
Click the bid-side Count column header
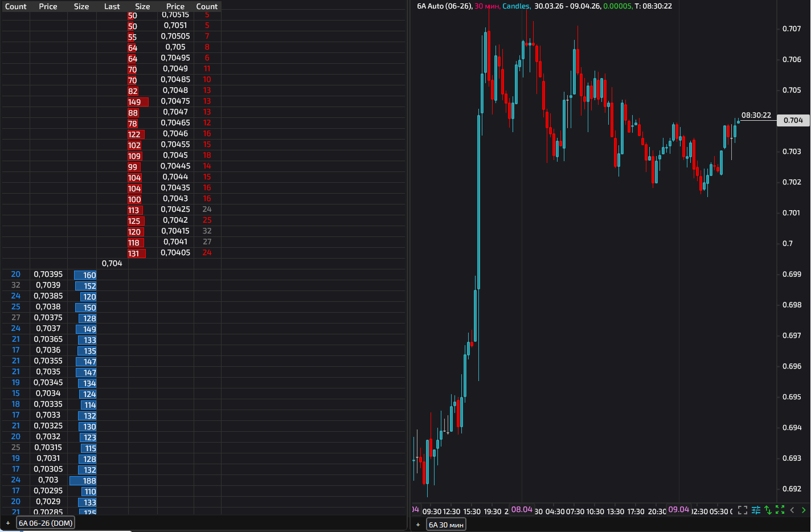tap(16, 6)
